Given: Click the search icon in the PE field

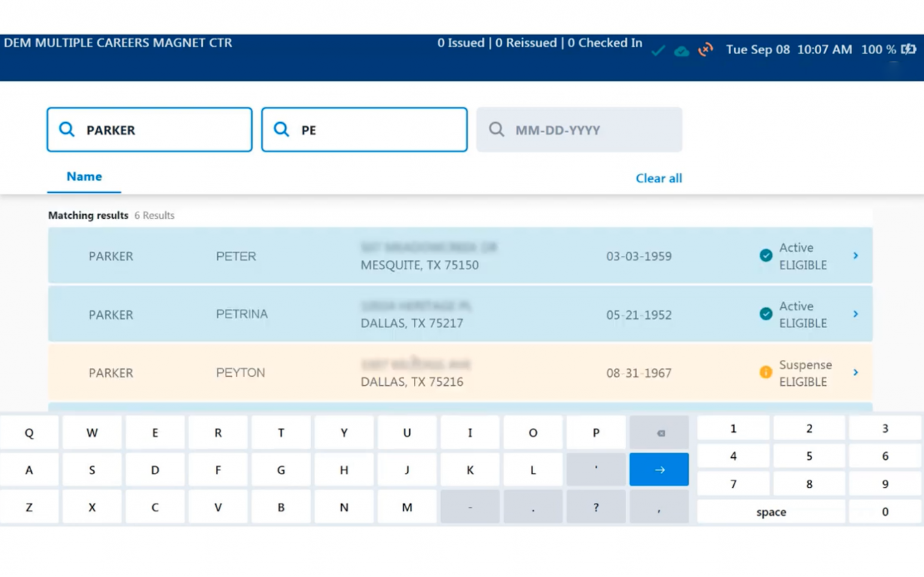Looking at the screenshot, I should (281, 129).
